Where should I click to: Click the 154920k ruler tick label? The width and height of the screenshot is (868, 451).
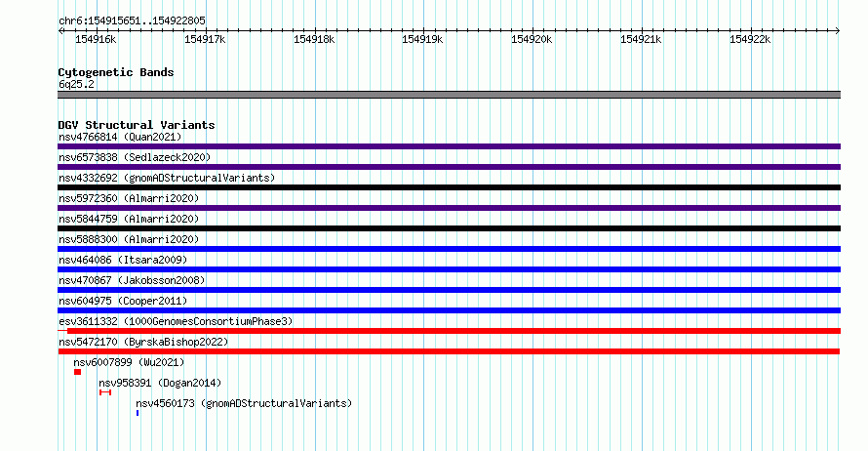point(532,39)
